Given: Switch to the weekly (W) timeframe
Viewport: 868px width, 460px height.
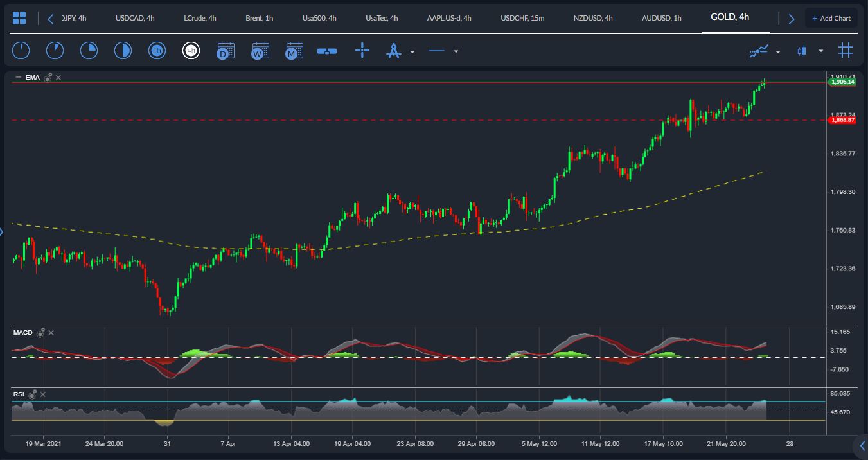Looking at the screenshot, I should (260, 51).
